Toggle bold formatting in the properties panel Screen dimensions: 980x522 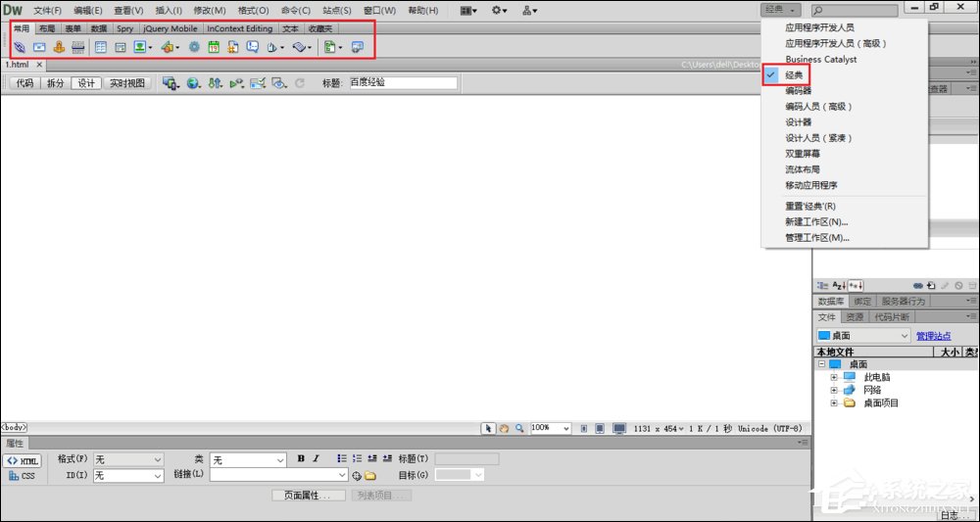(301, 459)
